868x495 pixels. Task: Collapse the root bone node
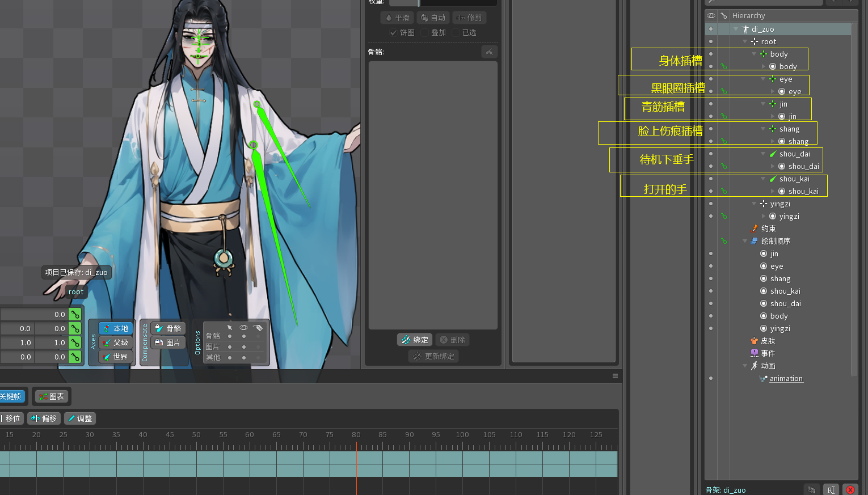[x=745, y=42]
